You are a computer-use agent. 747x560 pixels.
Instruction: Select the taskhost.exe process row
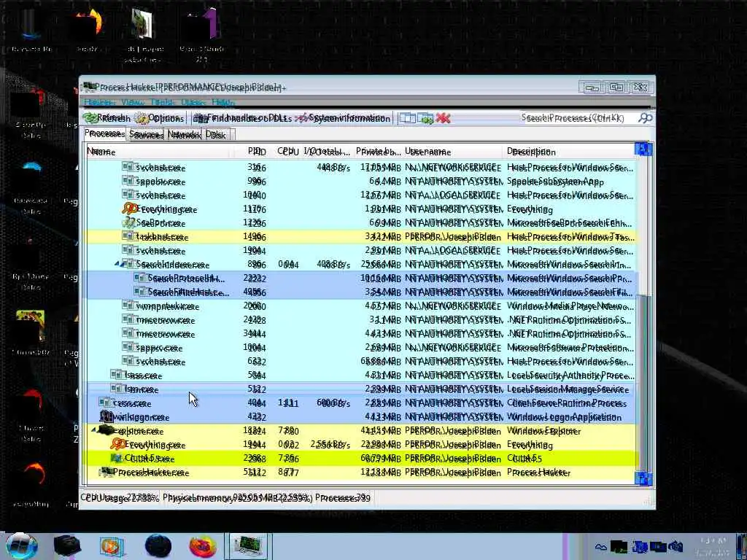tap(360, 237)
